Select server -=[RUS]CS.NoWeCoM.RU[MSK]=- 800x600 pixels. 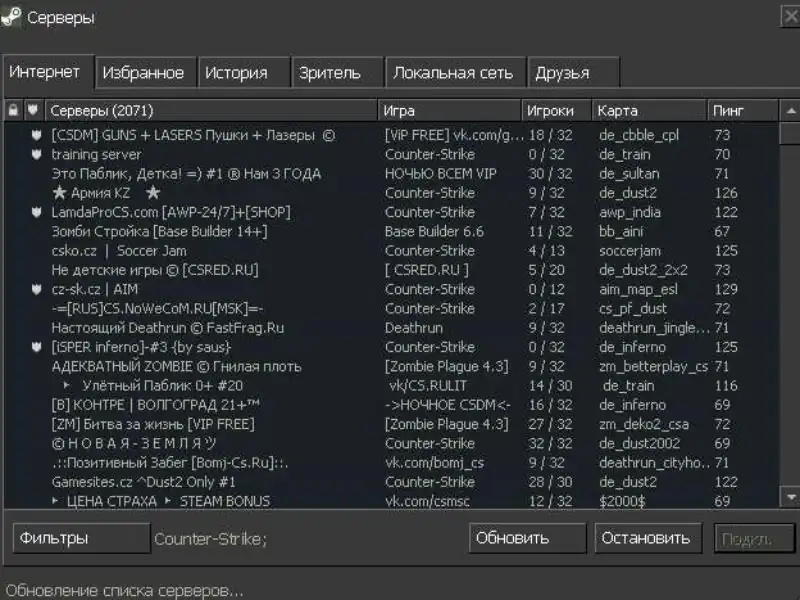coord(392,309)
